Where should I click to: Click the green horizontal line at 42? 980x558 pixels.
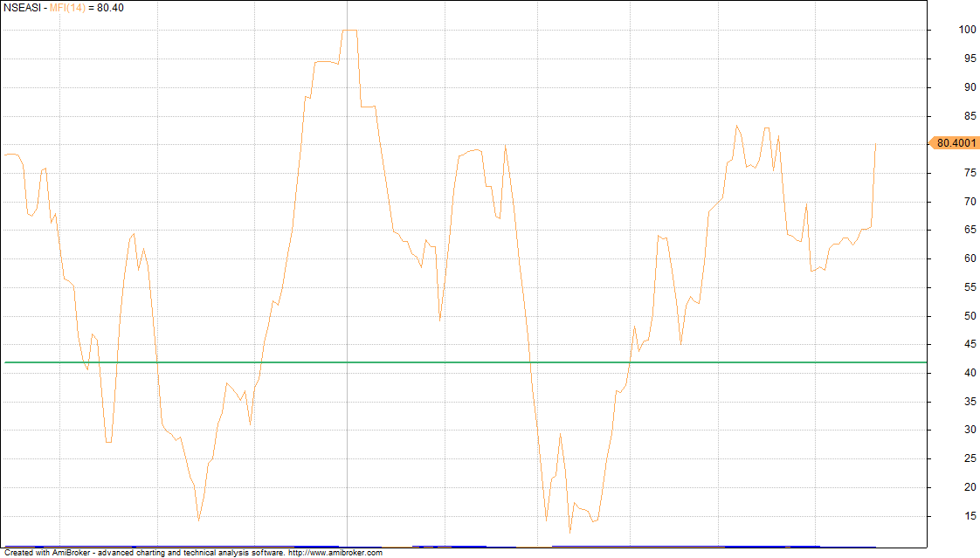coord(465,362)
